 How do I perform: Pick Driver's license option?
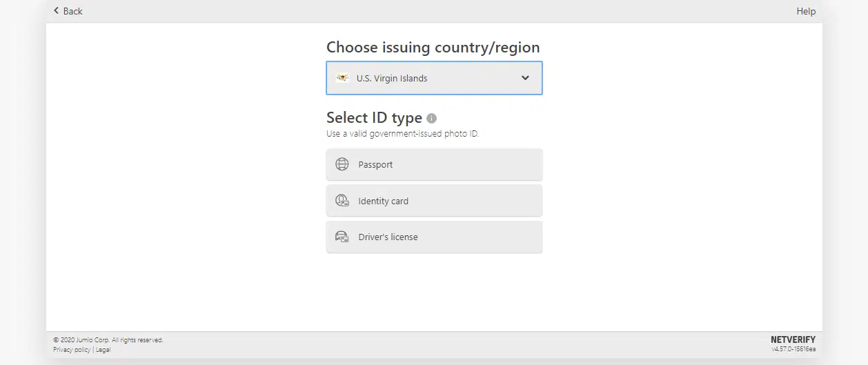434,237
